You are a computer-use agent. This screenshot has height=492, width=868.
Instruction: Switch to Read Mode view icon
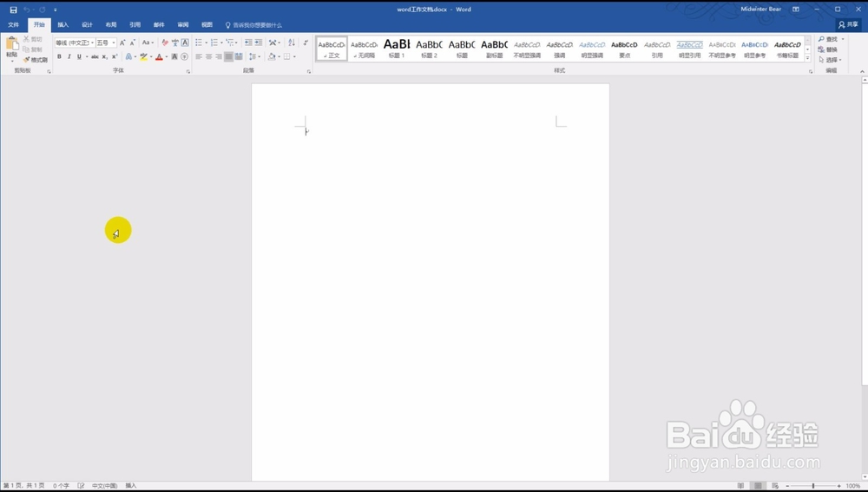(740, 485)
